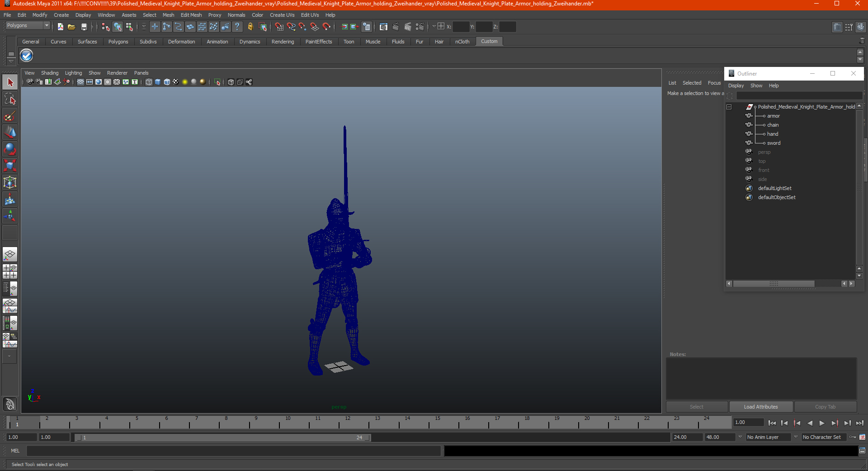Open the Polygons menu set dropdown
Viewport: 868px width, 471px height.
(x=28, y=25)
